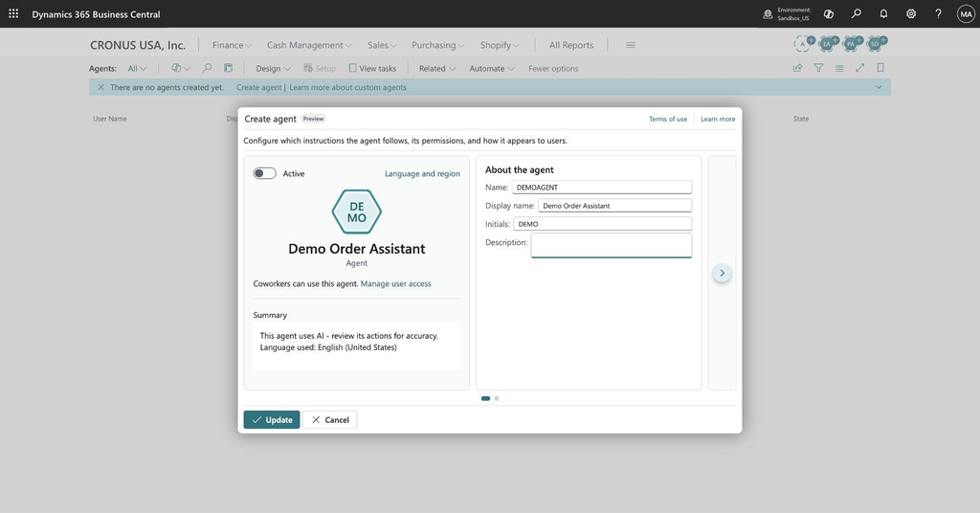The width and height of the screenshot is (980, 513).
Task: Open Manage user access link
Action: (395, 283)
